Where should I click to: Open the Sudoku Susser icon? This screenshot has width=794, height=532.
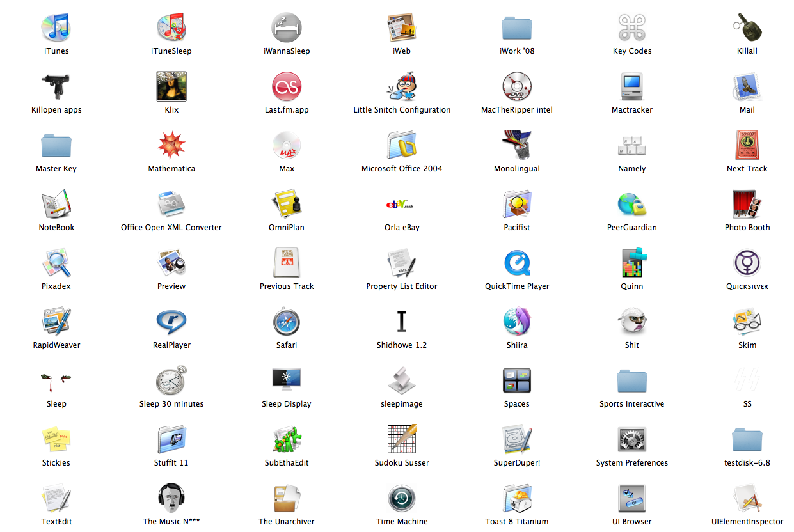[x=402, y=439]
